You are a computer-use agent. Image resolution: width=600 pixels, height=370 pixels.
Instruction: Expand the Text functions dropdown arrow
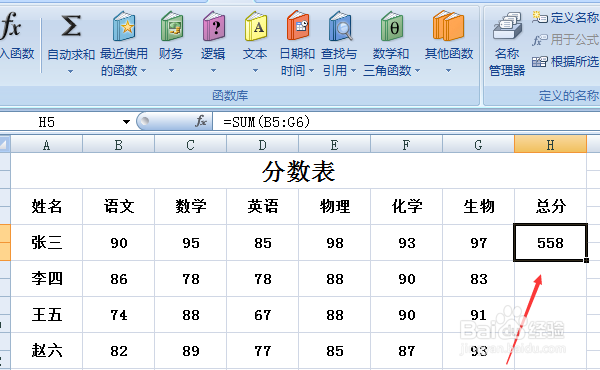(x=255, y=70)
